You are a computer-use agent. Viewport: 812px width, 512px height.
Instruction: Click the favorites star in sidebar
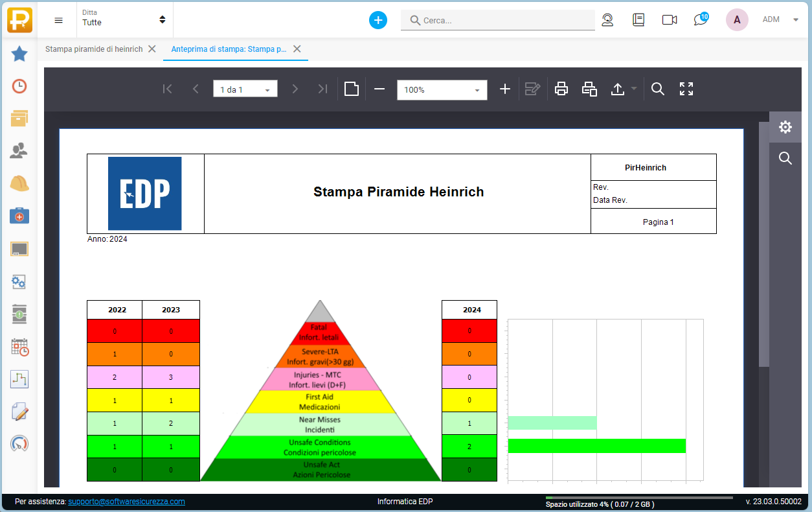click(19, 54)
